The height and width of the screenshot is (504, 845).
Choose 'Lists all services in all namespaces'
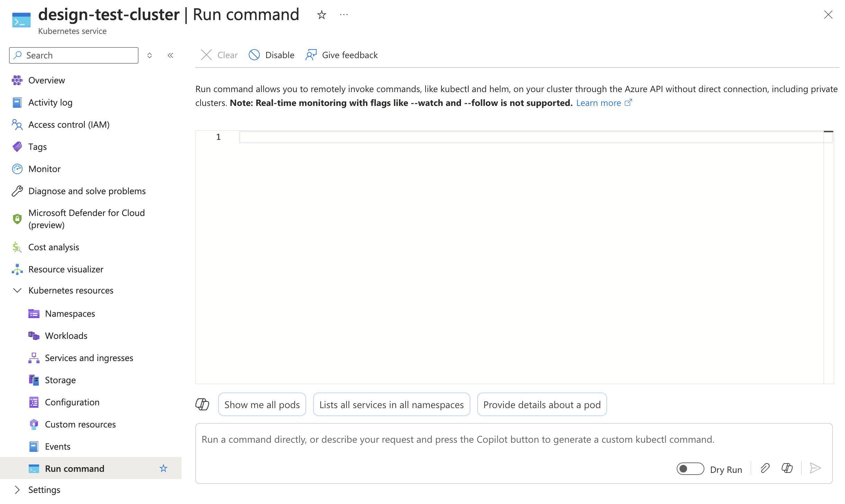click(392, 404)
